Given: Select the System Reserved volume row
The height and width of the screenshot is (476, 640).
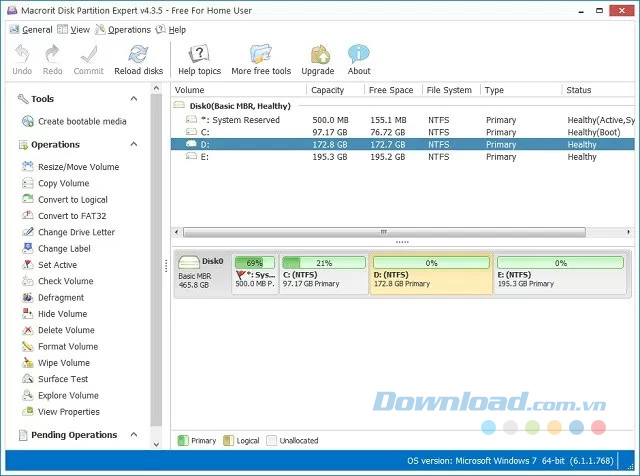Looking at the screenshot, I should pyautogui.click(x=403, y=120).
